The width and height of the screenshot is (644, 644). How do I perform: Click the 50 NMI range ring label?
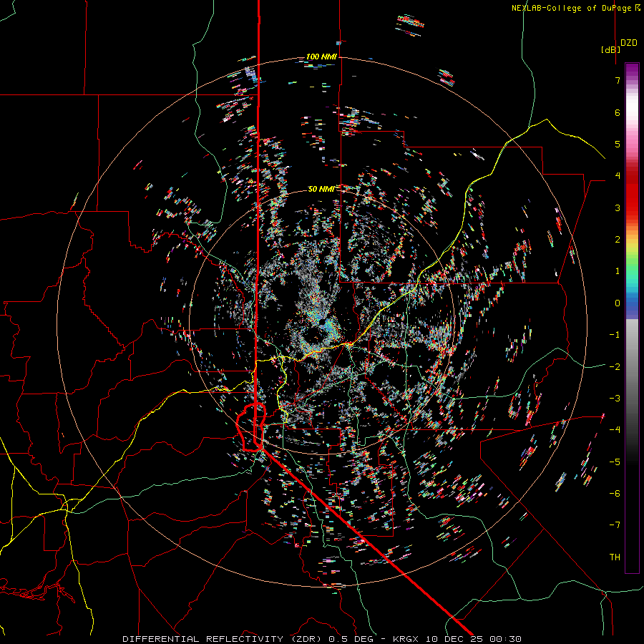pos(321,189)
